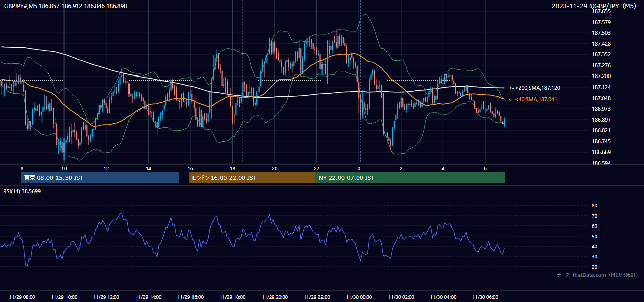Screen dimensions: 644x302
Task: Click price axis value 187.579
Action: pyautogui.click(x=602, y=22)
